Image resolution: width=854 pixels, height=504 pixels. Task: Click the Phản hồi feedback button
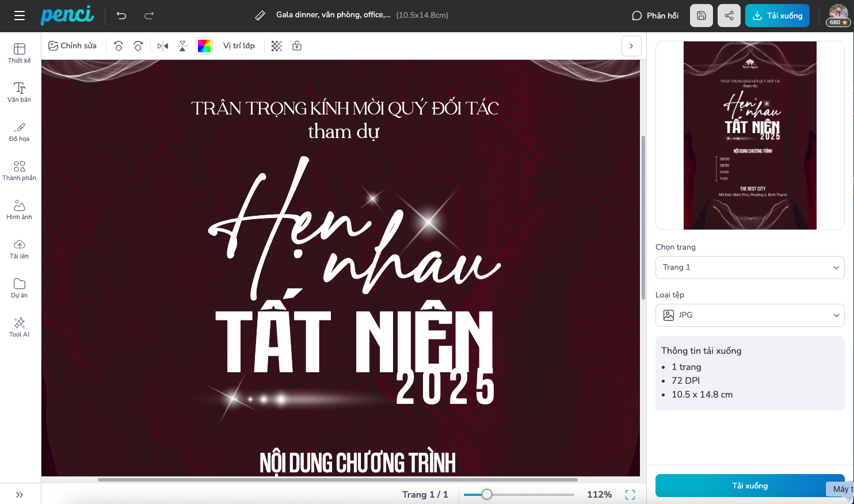[655, 16]
